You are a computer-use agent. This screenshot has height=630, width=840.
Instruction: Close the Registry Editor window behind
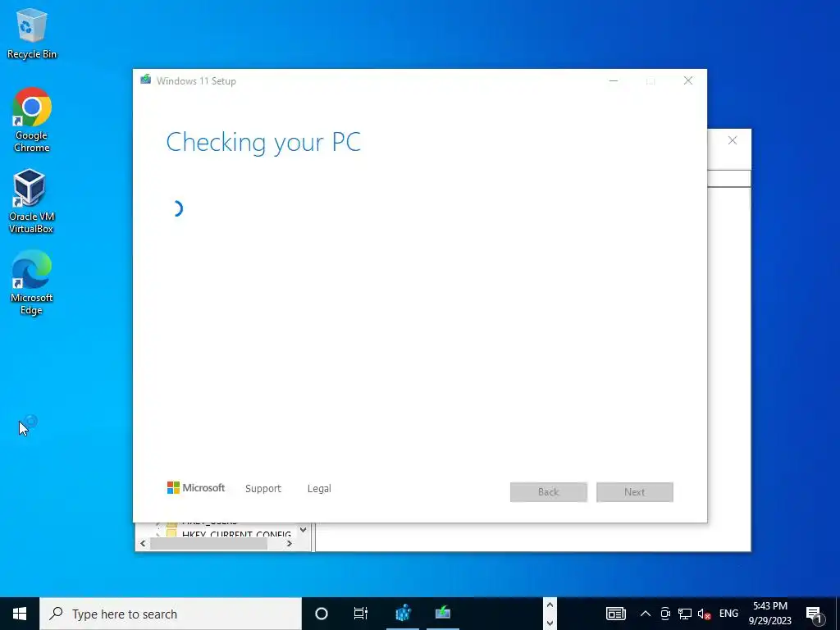click(733, 140)
